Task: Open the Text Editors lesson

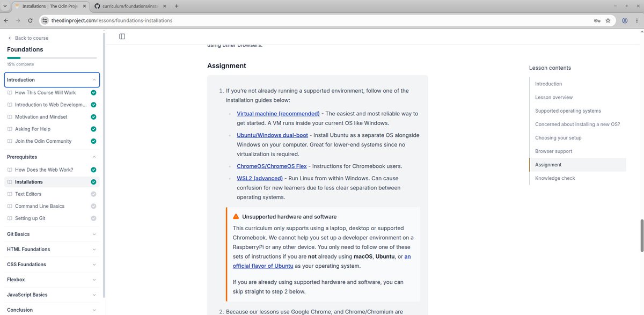Action: point(28,194)
